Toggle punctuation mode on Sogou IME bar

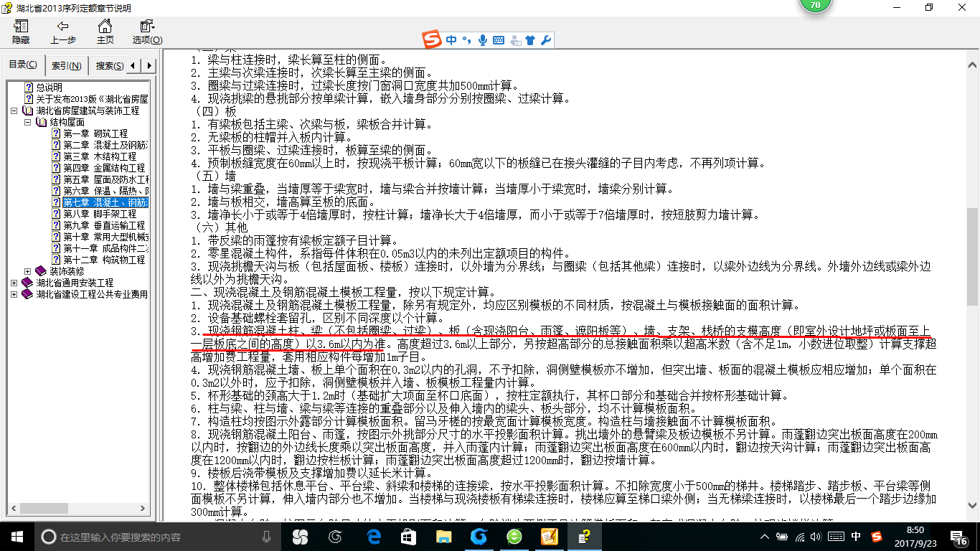click(x=467, y=41)
